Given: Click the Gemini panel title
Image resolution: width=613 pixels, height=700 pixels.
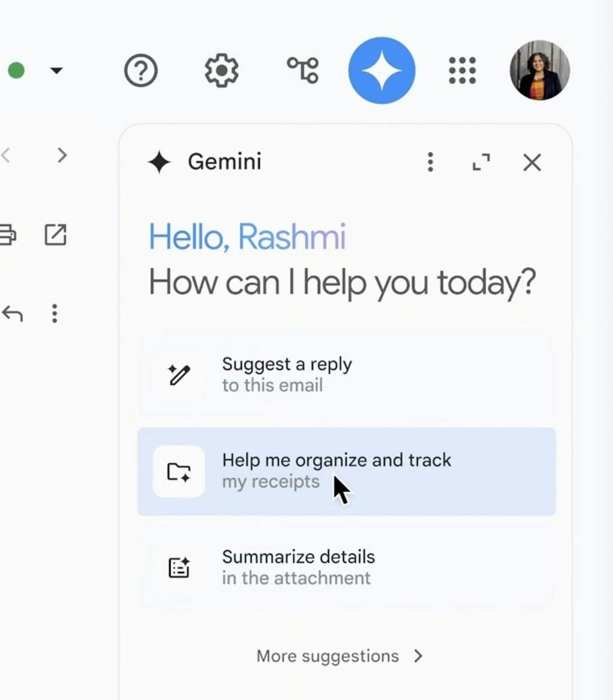Looking at the screenshot, I should [224, 162].
